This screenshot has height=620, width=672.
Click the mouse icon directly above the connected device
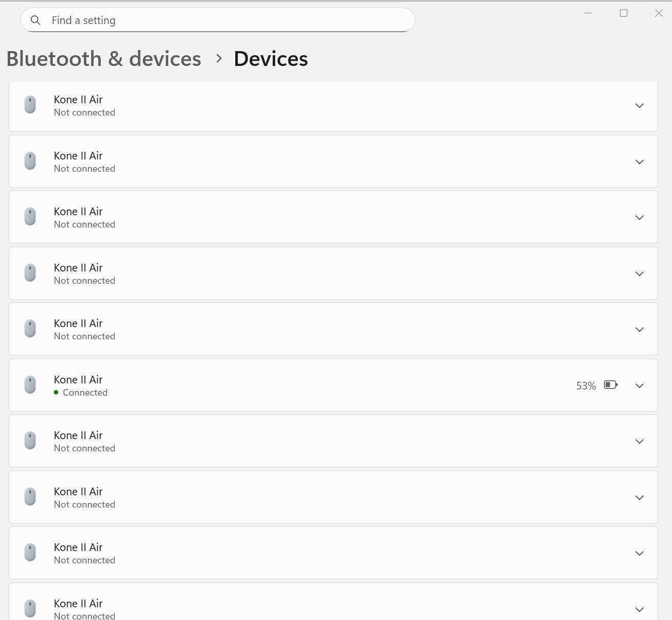[x=30, y=329]
